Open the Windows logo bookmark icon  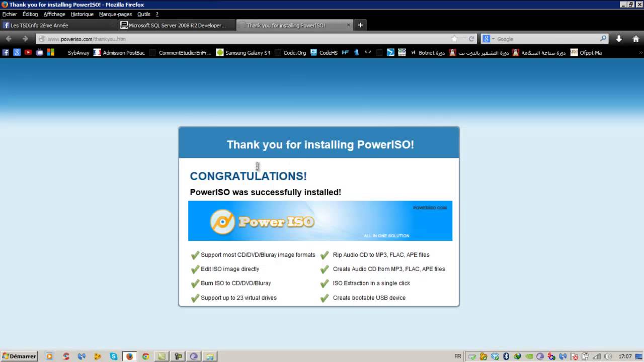(x=51, y=52)
